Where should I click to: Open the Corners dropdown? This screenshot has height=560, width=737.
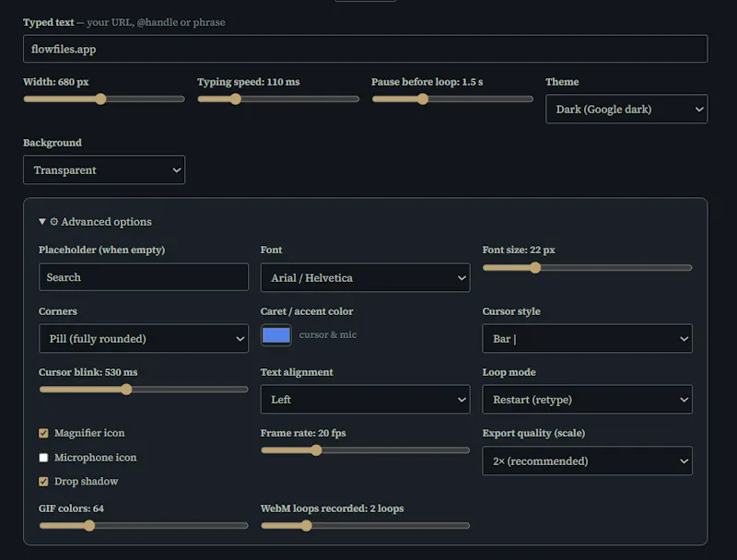(144, 339)
